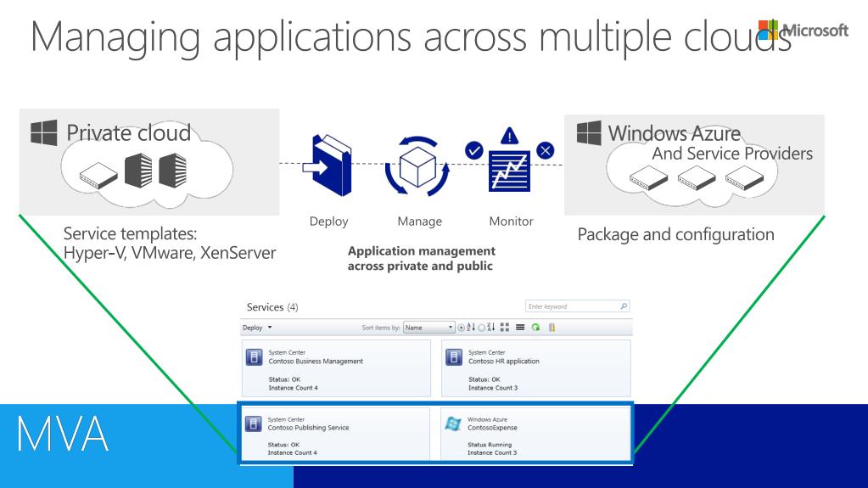Select the ascending A-Z sort radio button

click(x=461, y=328)
